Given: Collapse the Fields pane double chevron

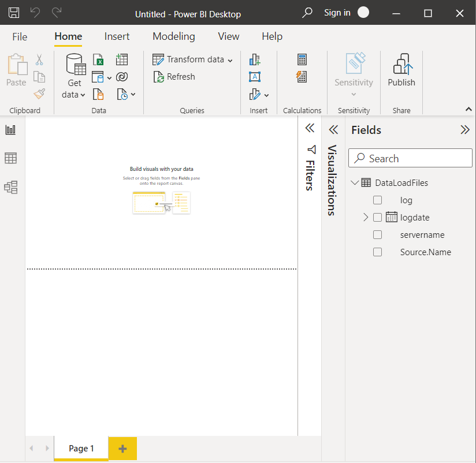Looking at the screenshot, I should pyautogui.click(x=465, y=130).
